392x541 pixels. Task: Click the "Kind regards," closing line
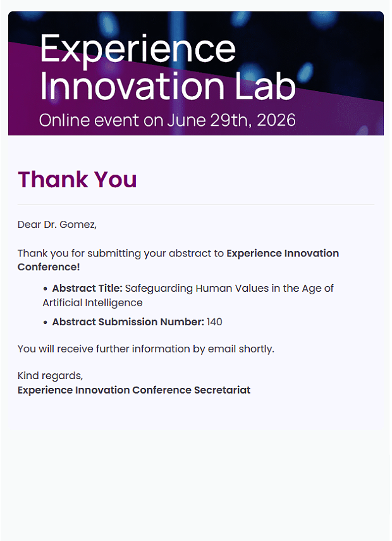pyautogui.click(x=50, y=376)
